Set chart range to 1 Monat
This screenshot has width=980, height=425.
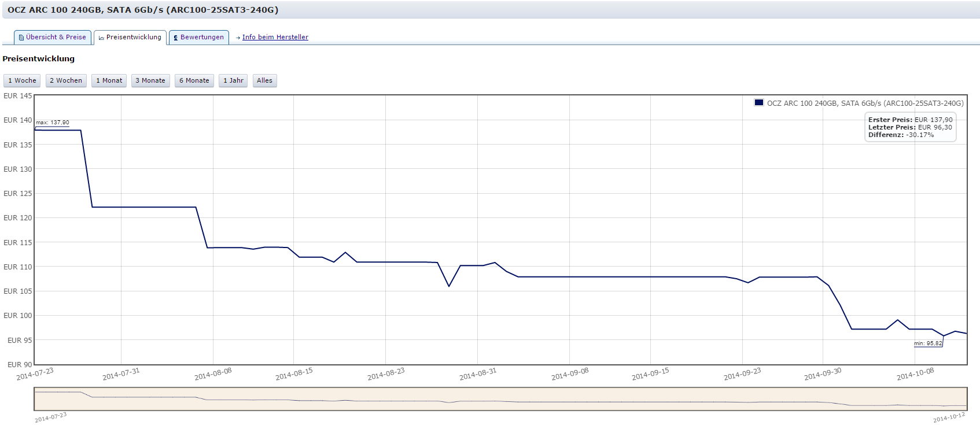[109, 81]
